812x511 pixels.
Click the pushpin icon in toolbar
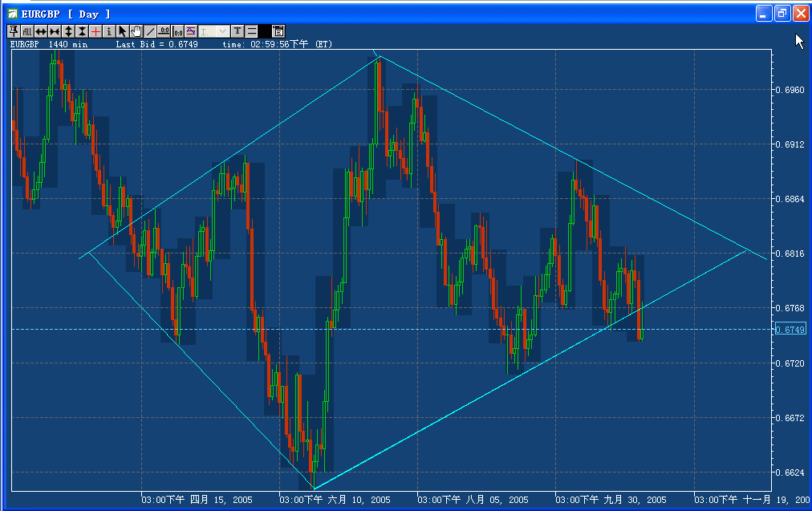tap(14, 31)
